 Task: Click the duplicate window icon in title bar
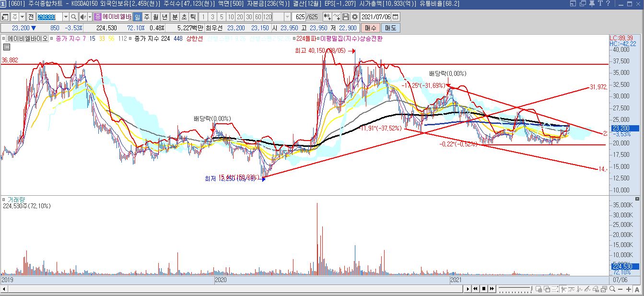[x=583, y=4]
